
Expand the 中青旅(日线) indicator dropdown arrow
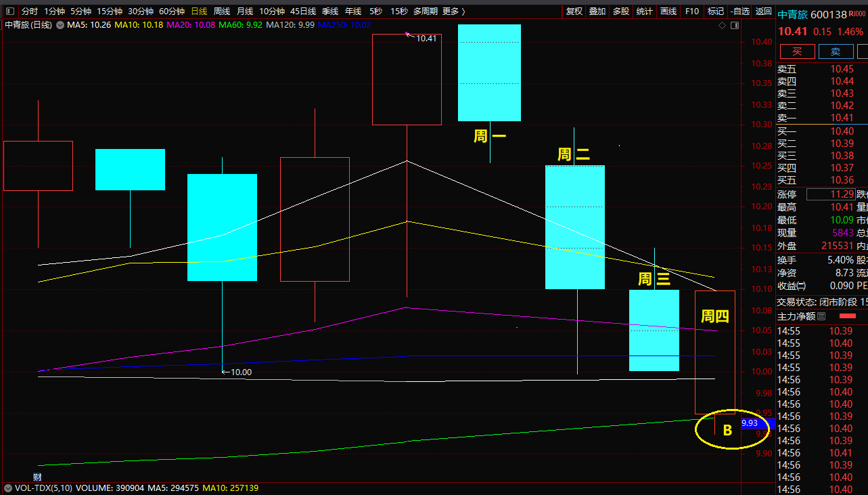point(60,25)
